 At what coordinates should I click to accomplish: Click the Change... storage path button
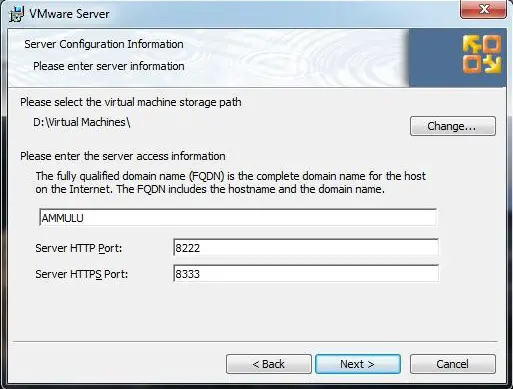pyautogui.click(x=453, y=126)
